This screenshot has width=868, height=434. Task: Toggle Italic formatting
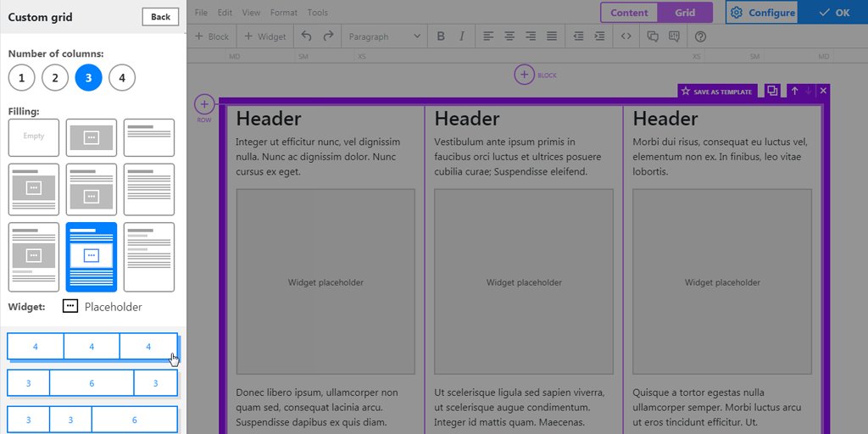coord(462,36)
